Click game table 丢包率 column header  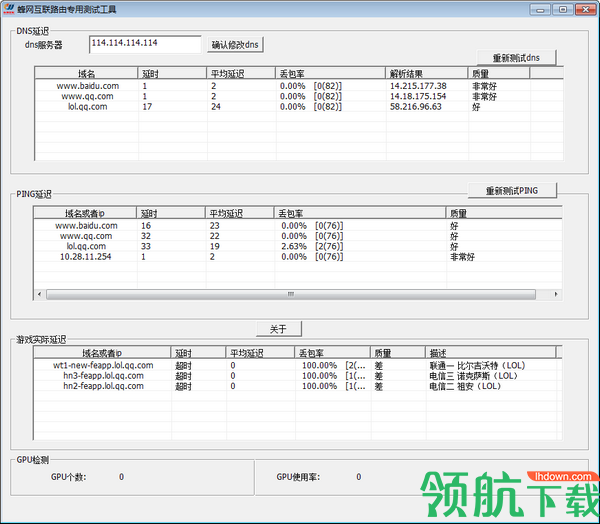[x=332, y=353]
